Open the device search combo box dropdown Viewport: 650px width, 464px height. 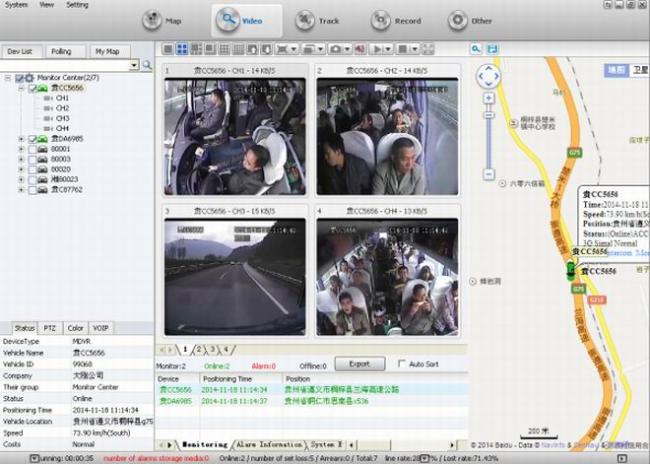[x=134, y=65]
